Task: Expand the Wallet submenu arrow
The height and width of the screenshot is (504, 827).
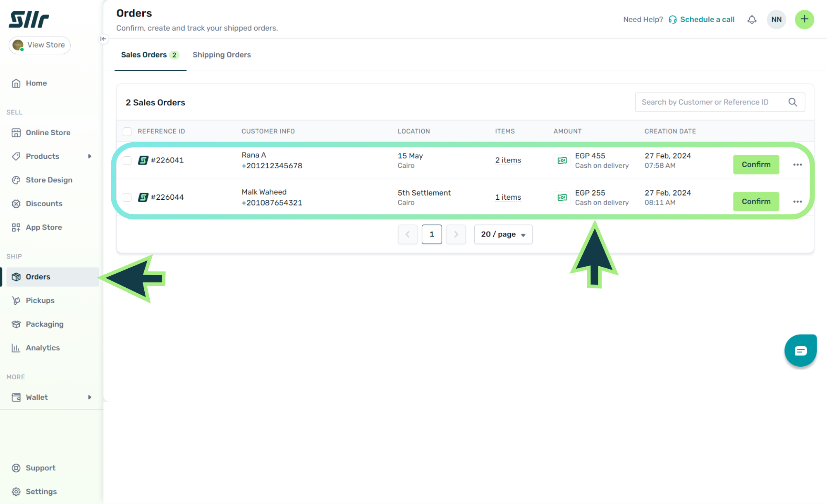Action: pos(89,397)
